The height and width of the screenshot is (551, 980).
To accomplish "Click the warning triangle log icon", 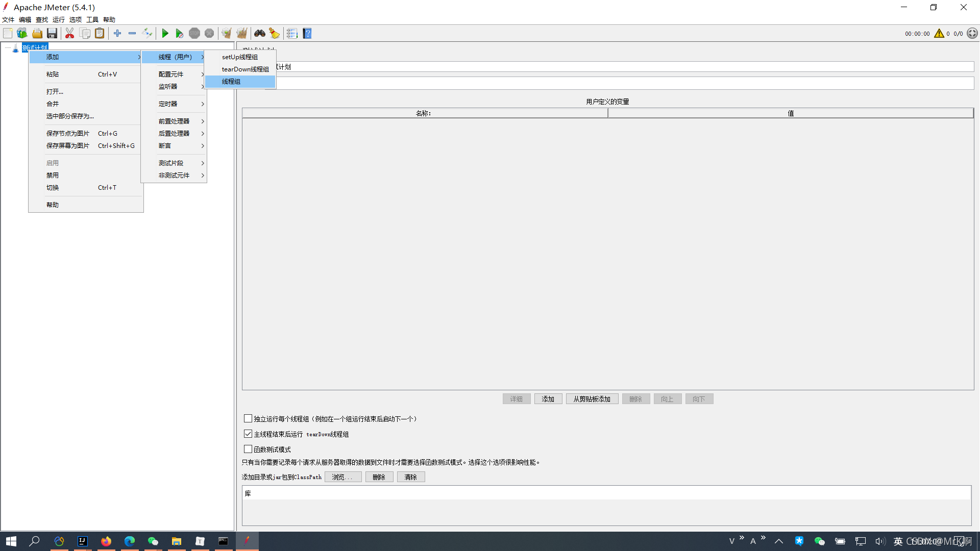I will (939, 34).
